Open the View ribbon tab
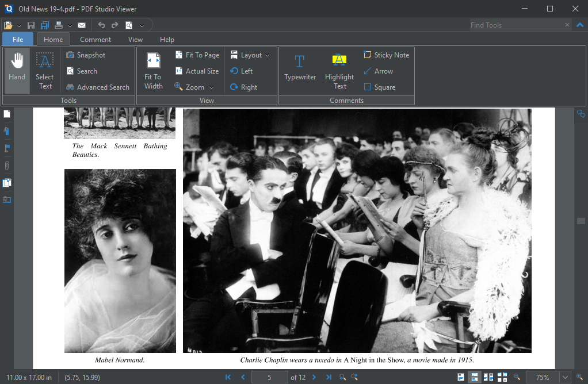 [135, 39]
